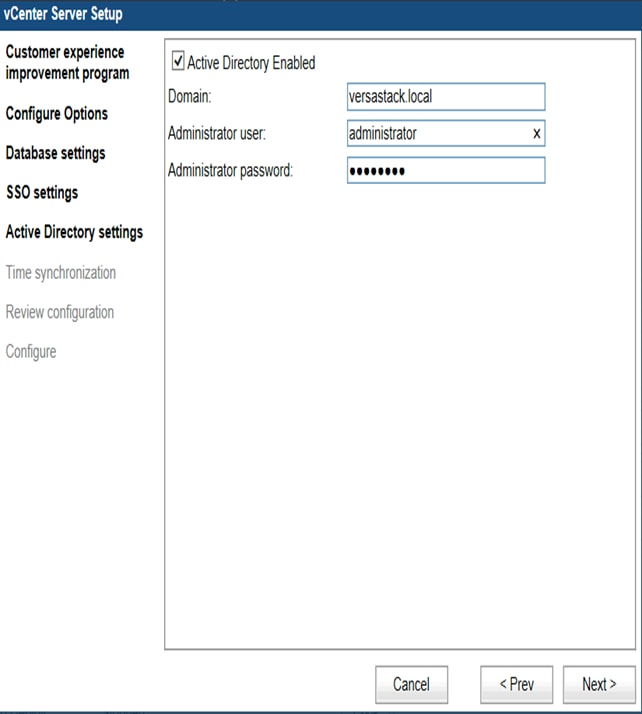Switch to the SSO settings step
The image size is (642, 714).
pos(42,192)
